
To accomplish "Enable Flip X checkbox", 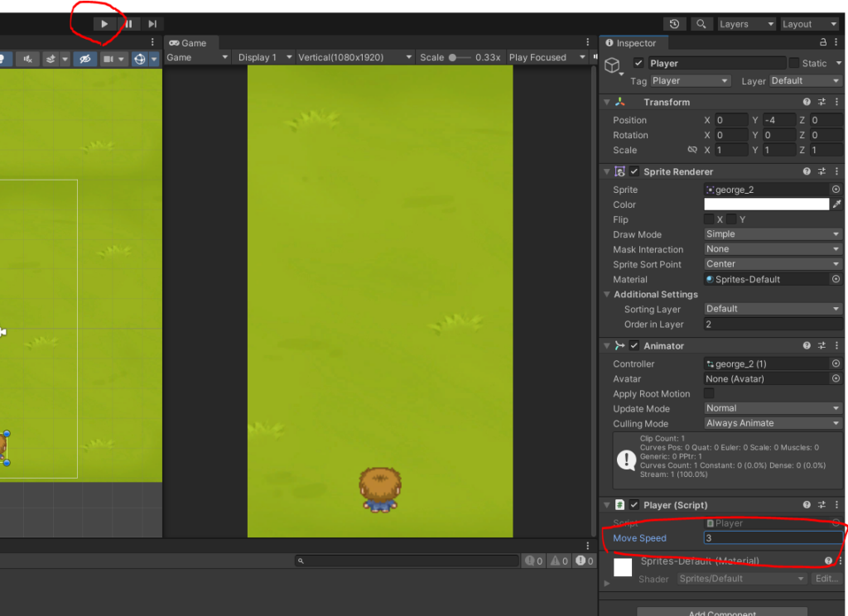I will (709, 219).
